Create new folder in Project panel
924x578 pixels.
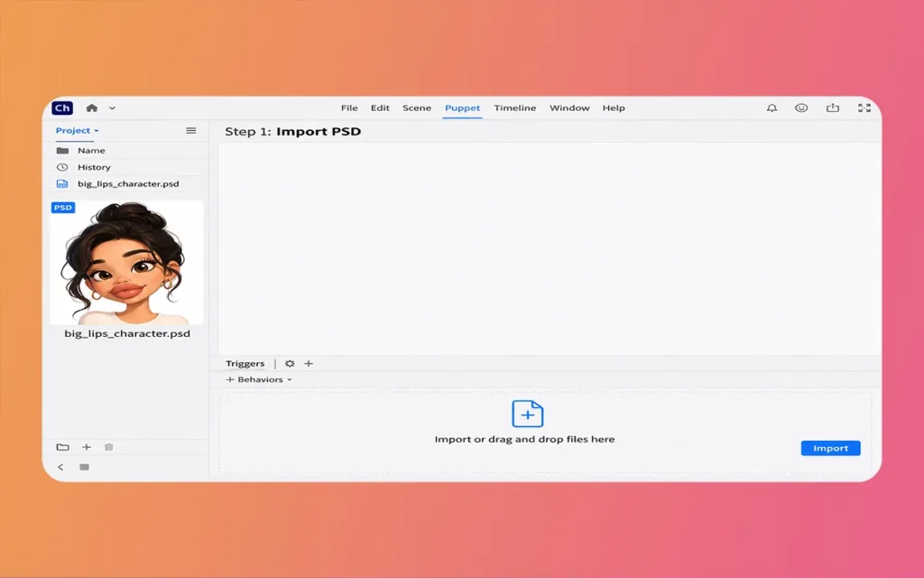62,447
